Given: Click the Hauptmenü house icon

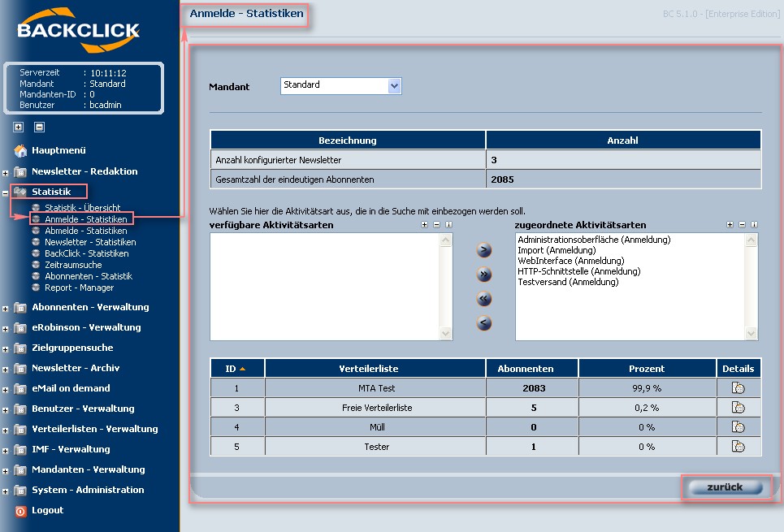Looking at the screenshot, I should click(20, 150).
